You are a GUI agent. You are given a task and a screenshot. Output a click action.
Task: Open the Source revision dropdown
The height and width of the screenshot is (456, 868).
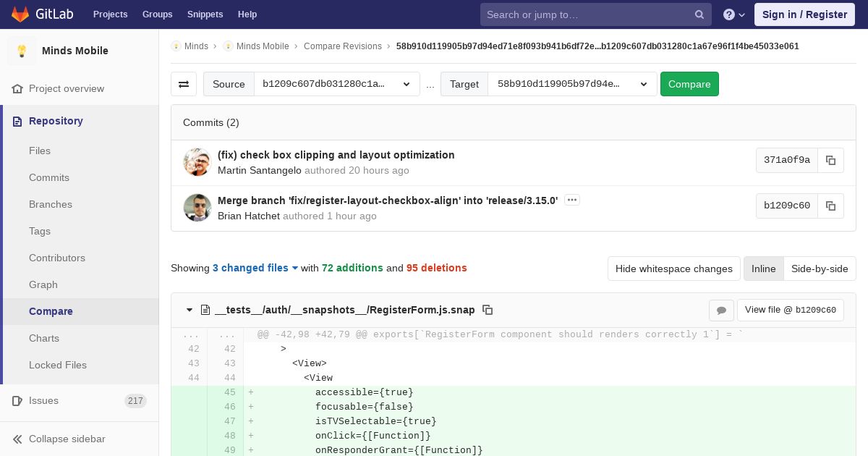pos(336,84)
